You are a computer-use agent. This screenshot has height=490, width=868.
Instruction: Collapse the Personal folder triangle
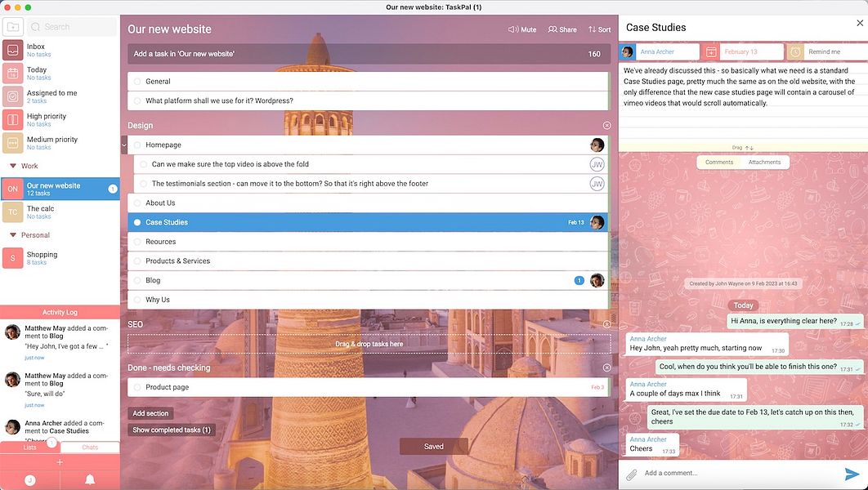pyautogui.click(x=13, y=235)
